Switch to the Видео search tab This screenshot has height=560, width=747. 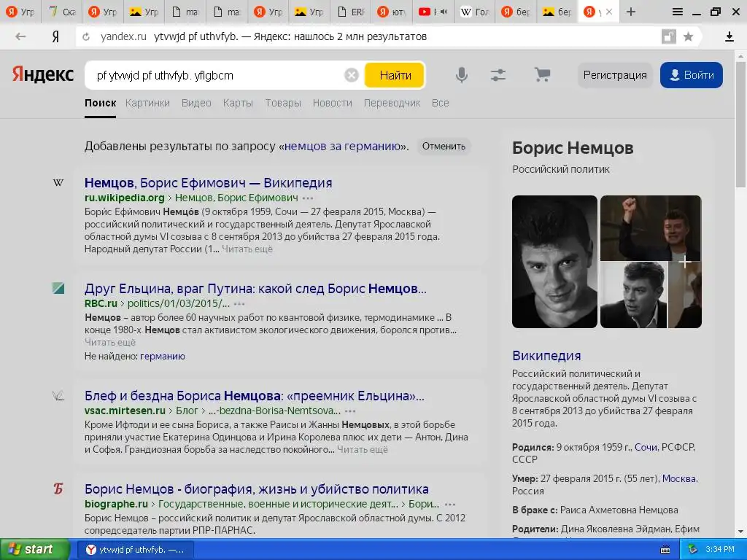(196, 103)
